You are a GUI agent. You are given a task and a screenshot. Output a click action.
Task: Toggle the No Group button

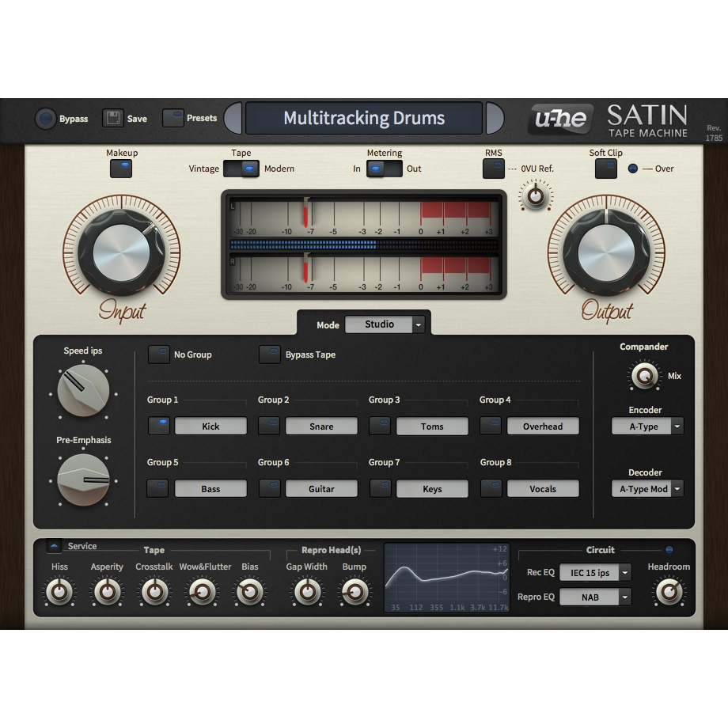pyautogui.click(x=159, y=355)
